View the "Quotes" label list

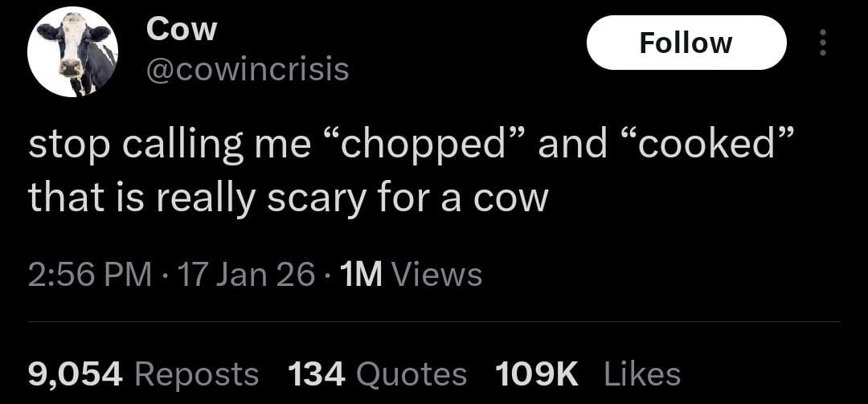coord(411,373)
